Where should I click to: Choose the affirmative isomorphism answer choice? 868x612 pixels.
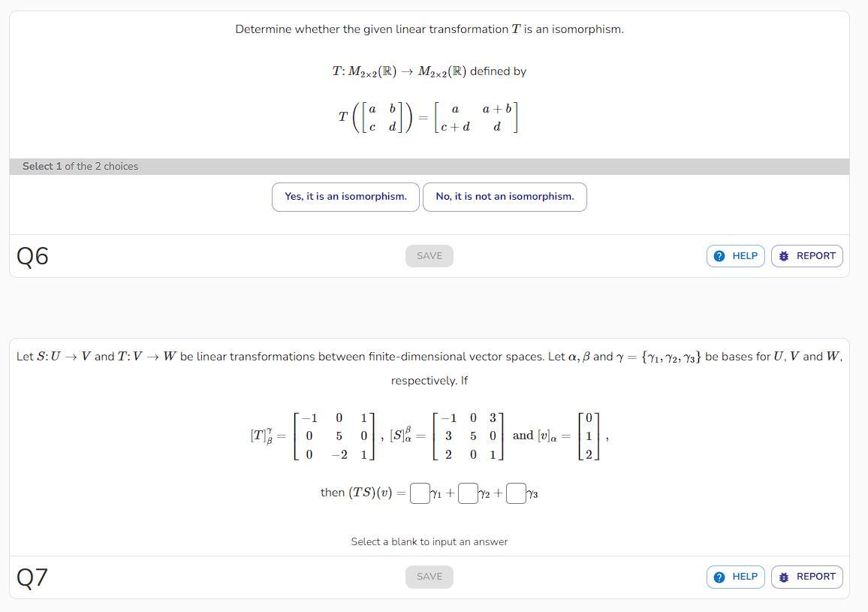click(x=345, y=196)
